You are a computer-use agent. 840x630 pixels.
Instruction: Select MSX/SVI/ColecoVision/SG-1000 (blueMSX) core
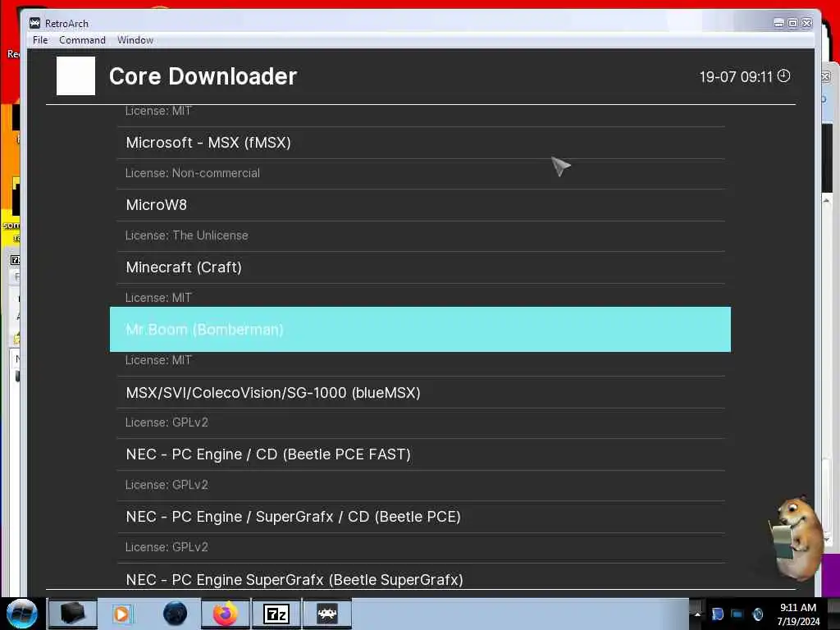click(421, 393)
